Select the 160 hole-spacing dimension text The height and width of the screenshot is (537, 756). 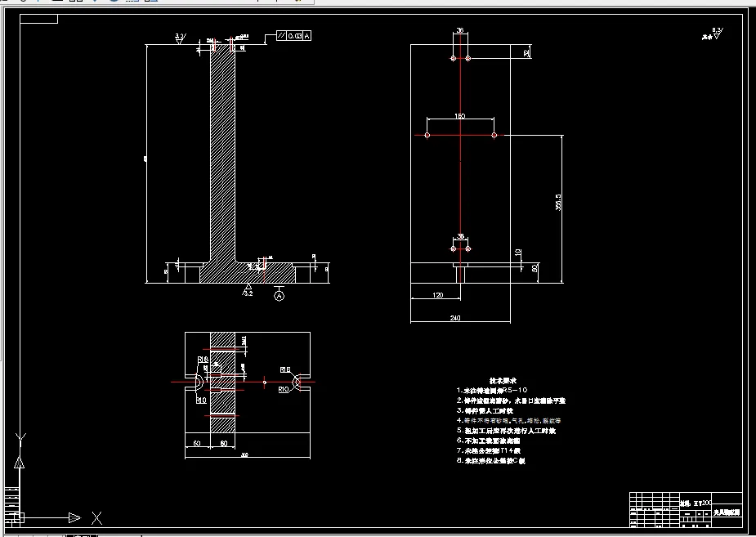[459, 116]
